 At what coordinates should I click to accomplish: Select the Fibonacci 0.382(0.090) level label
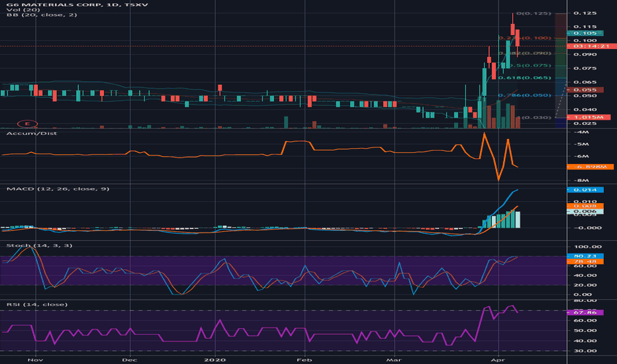click(x=524, y=53)
